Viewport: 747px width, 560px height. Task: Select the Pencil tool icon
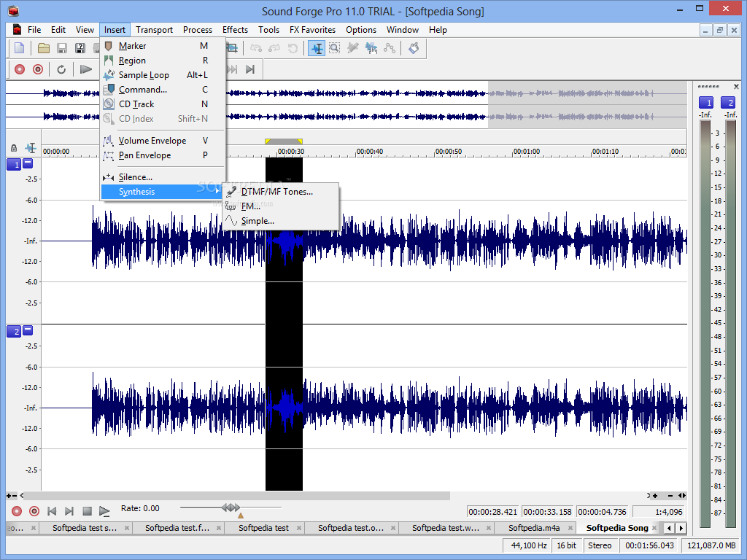pos(353,48)
